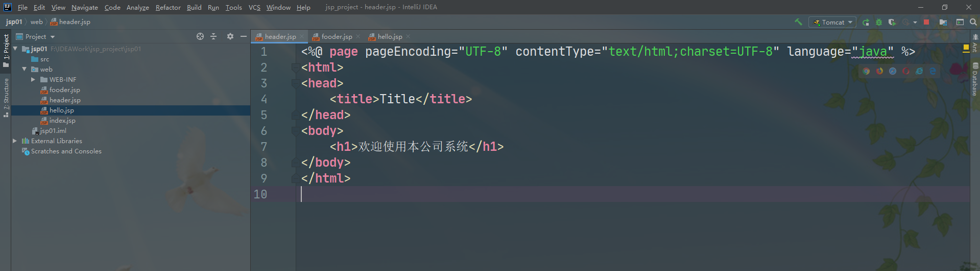Toggle the 1: Project side panel
The image size is (980, 271).
pos(6,50)
